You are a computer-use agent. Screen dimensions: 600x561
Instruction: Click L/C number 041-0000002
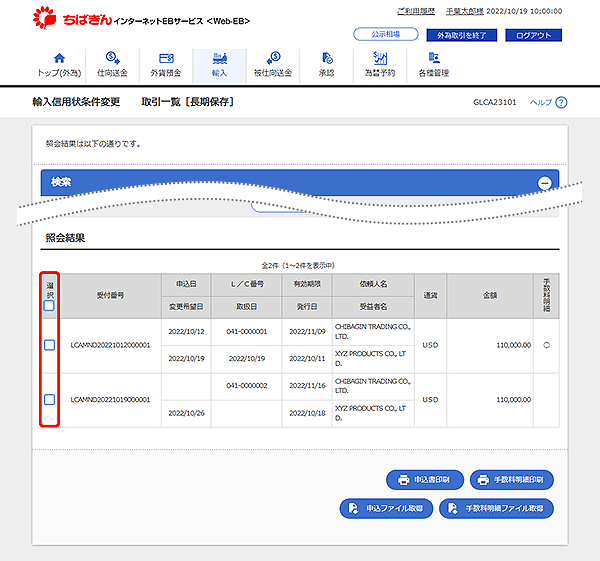(246, 386)
